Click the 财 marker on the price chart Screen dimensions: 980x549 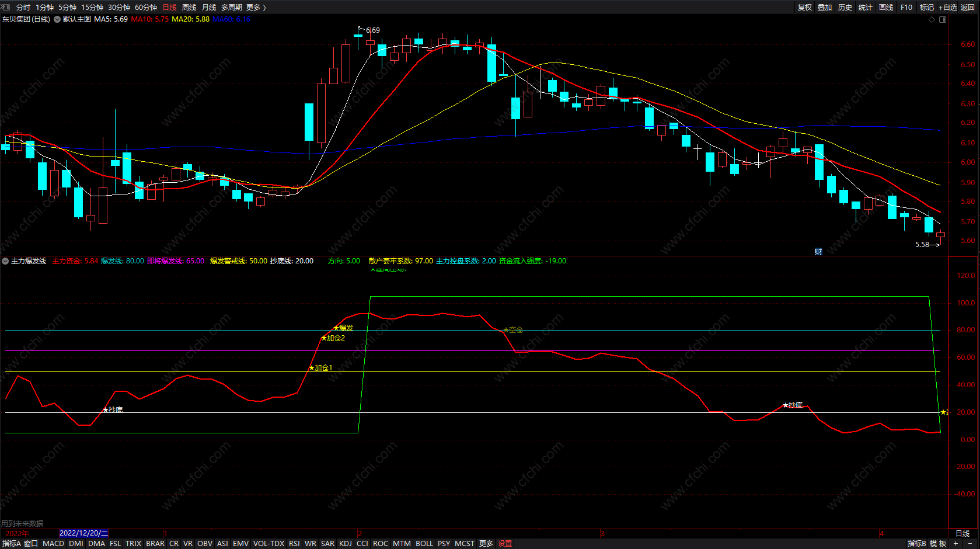[x=818, y=252]
